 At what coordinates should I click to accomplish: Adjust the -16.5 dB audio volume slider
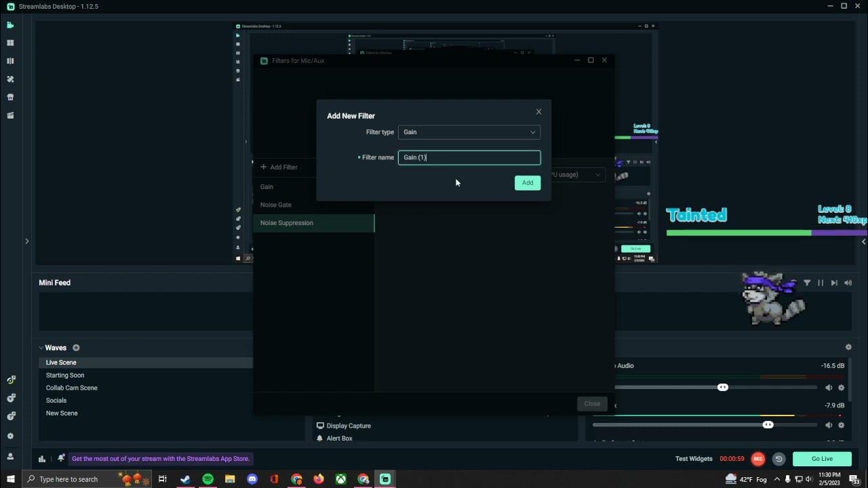point(723,388)
